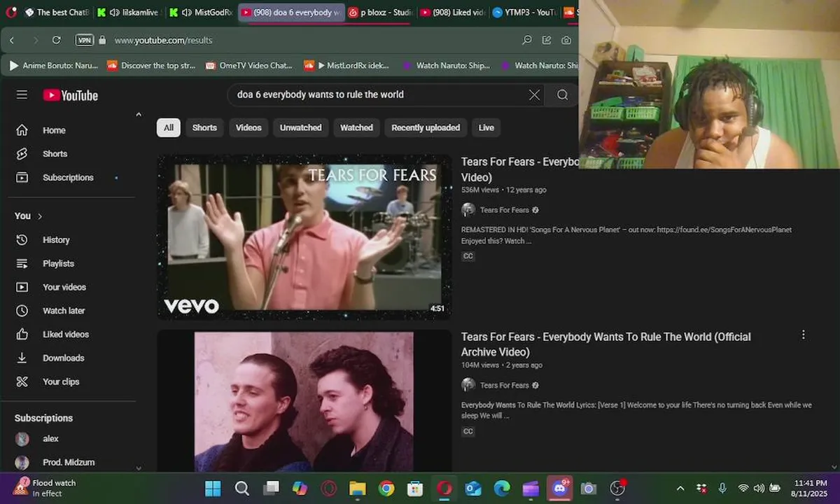Select the Live filter chip
Image resolution: width=840 pixels, height=504 pixels.
(x=486, y=127)
